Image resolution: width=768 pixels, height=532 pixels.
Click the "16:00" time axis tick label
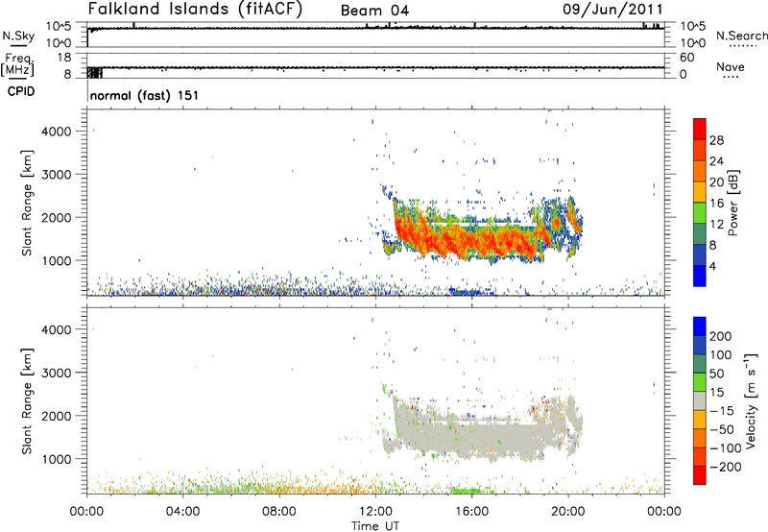click(x=471, y=512)
